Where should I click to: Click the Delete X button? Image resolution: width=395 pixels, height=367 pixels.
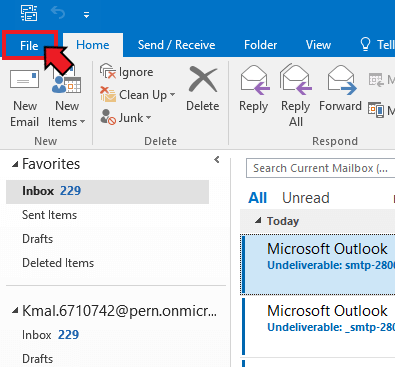click(203, 89)
